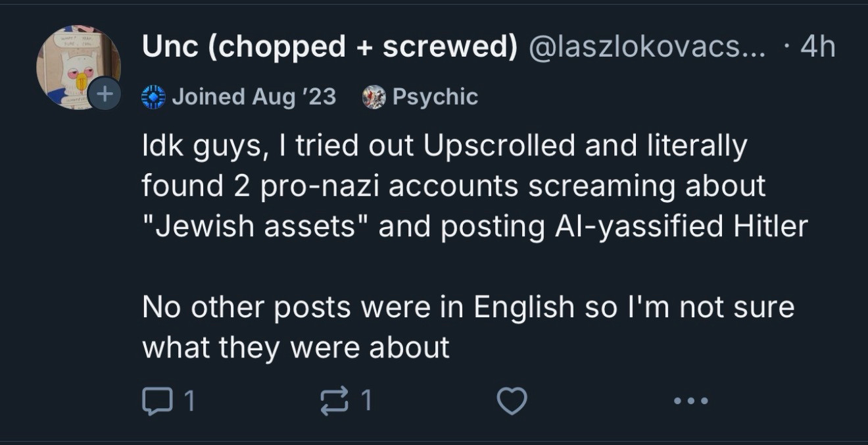The image size is (868, 445).
Task: Click the final line 'what they were about'
Action: pyautogui.click(x=296, y=348)
